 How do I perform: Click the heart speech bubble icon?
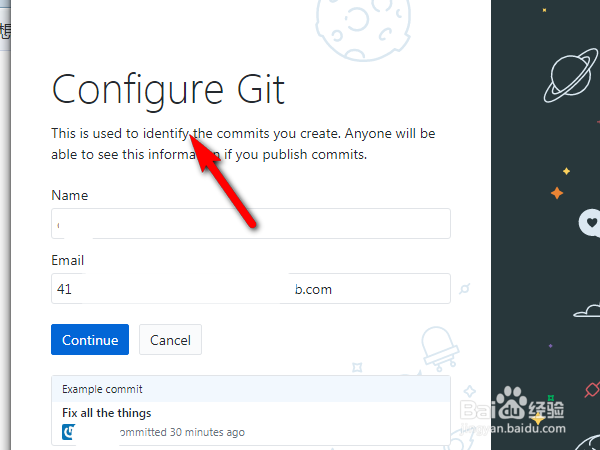coord(590,222)
